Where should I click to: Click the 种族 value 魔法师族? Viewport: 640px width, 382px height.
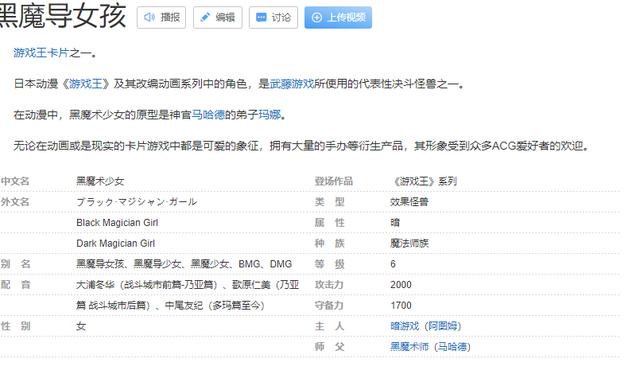409,243
